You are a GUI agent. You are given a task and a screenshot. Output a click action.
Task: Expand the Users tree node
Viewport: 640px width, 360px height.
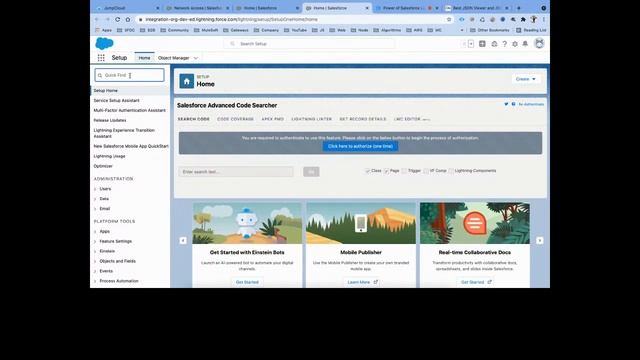coord(96,189)
